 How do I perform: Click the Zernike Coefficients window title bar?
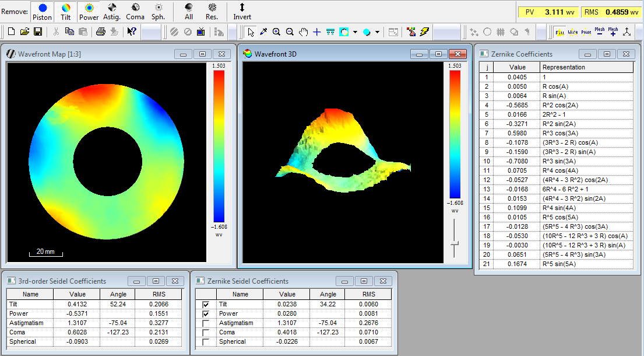[x=557, y=54]
